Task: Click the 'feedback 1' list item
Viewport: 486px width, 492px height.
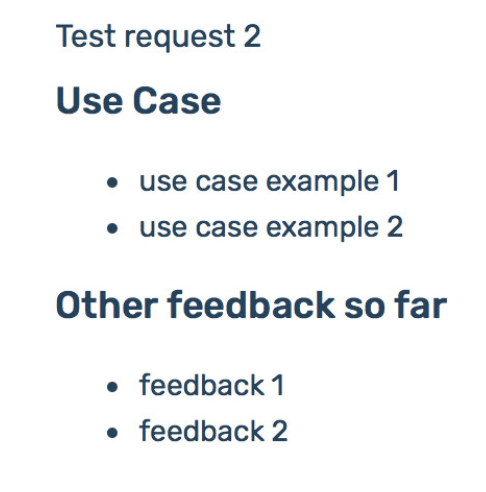Action: 212,385
